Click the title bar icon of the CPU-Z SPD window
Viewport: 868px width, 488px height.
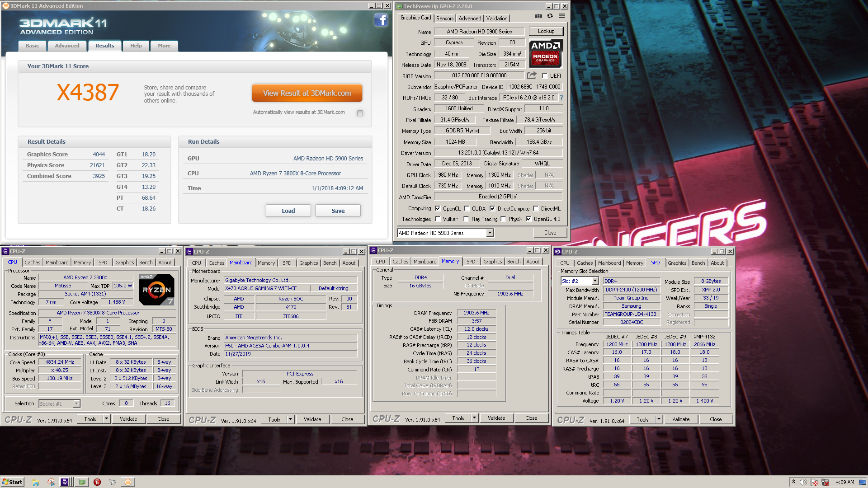[x=558, y=252]
